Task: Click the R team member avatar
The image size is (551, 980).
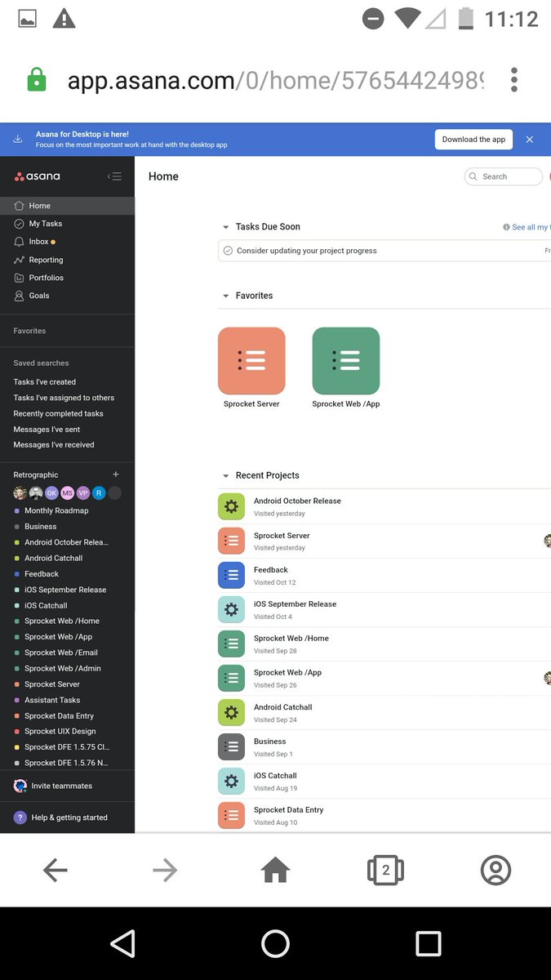Action: click(x=99, y=493)
